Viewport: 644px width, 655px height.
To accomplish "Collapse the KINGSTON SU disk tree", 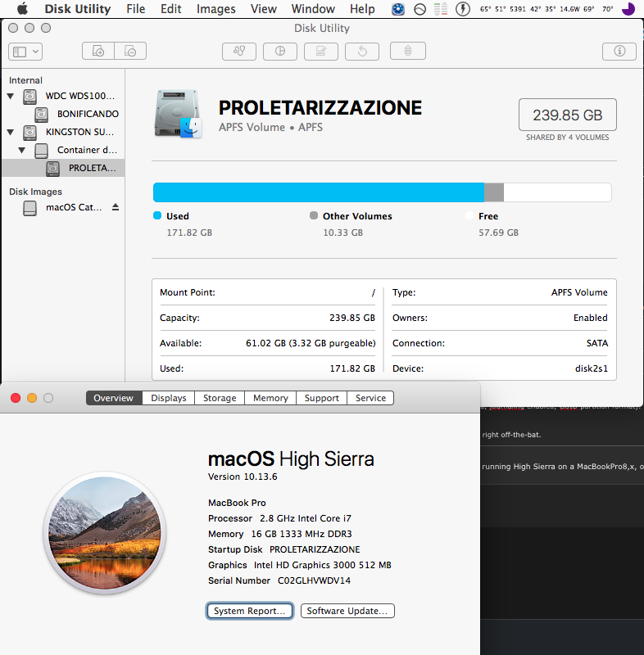I will (x=11, y=132).
